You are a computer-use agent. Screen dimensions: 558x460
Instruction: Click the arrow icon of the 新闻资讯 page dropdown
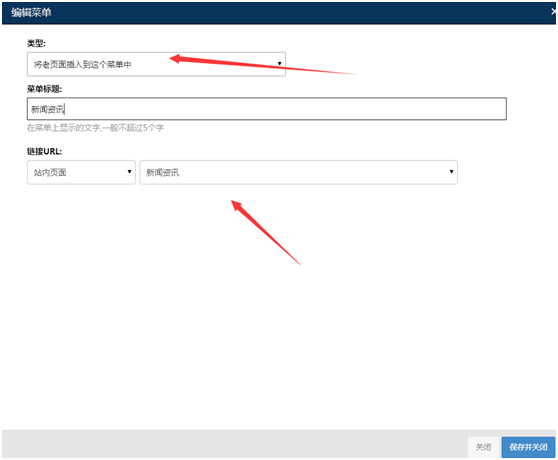click(x=451, y=172)
